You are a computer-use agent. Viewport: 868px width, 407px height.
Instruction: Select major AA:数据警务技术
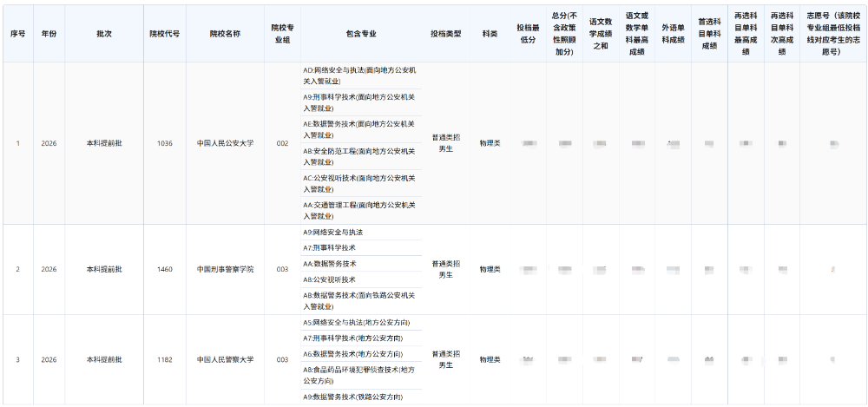(361, 264)
